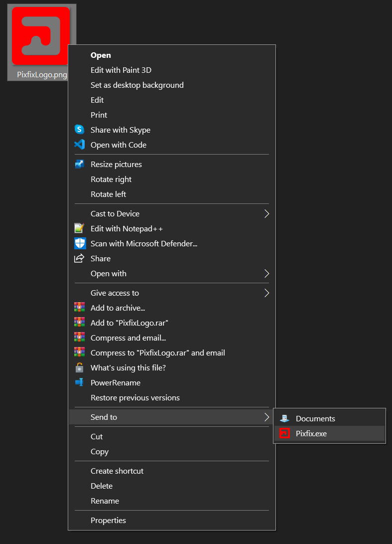Click the WinRAR icon beside Compress to "PixfixLogo.rar" and email
This screenshot has height=544, width=392.
79,353
